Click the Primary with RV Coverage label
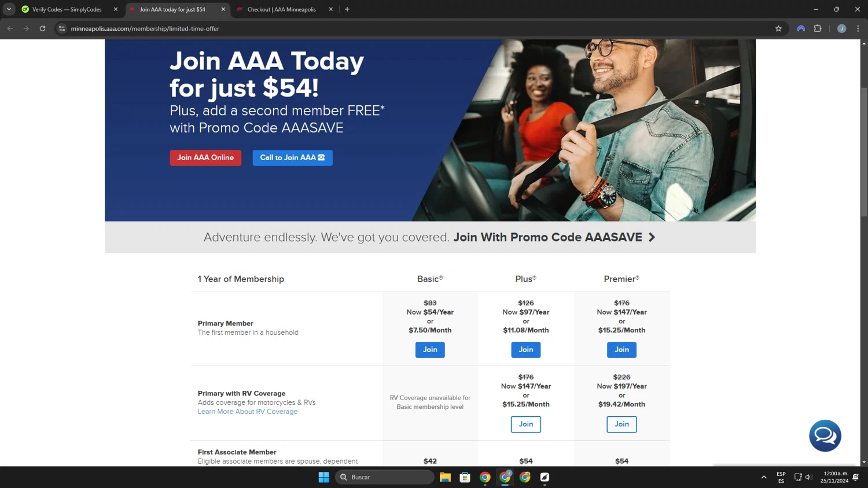This screenshot has height=488, width=868. [x=242, y=393]
